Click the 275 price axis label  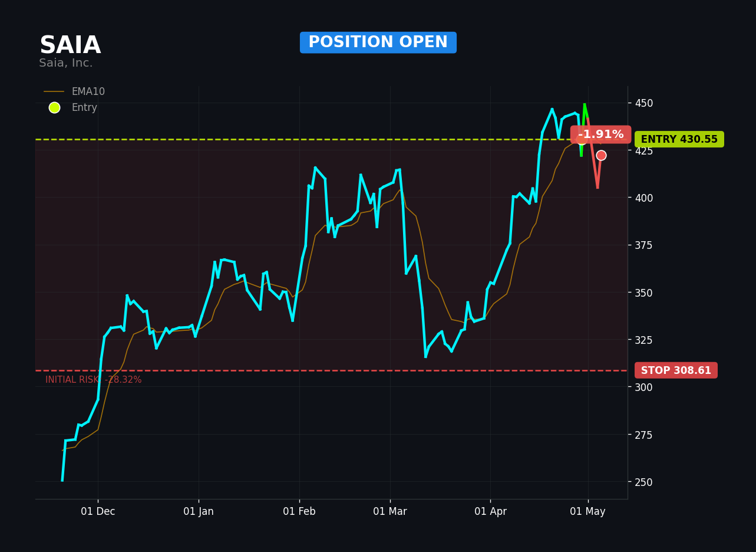[644, 435]
